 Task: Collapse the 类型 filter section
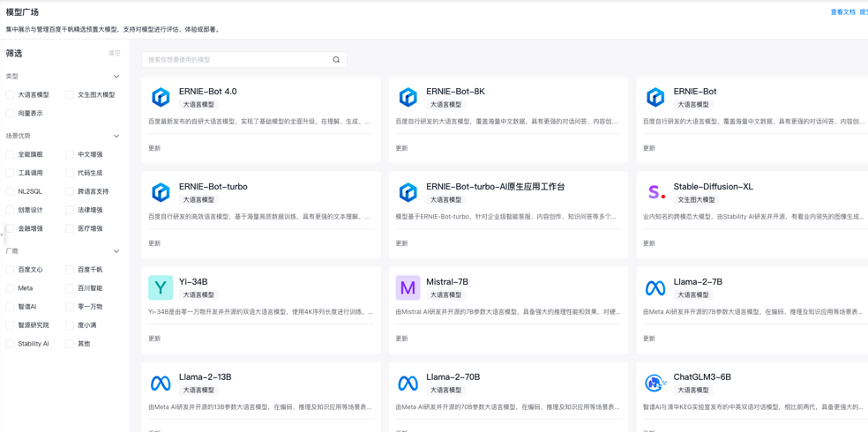pyautogui.click(x=116, y=77)
